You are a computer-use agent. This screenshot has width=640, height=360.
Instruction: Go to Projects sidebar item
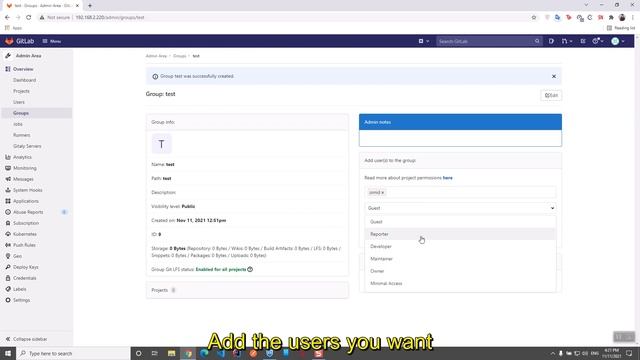[x=21, y=91]
